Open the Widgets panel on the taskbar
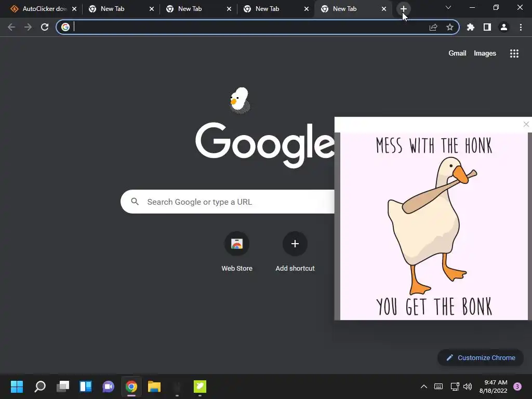The height and width of the screenshot is (399, 532). pos(86,387)
